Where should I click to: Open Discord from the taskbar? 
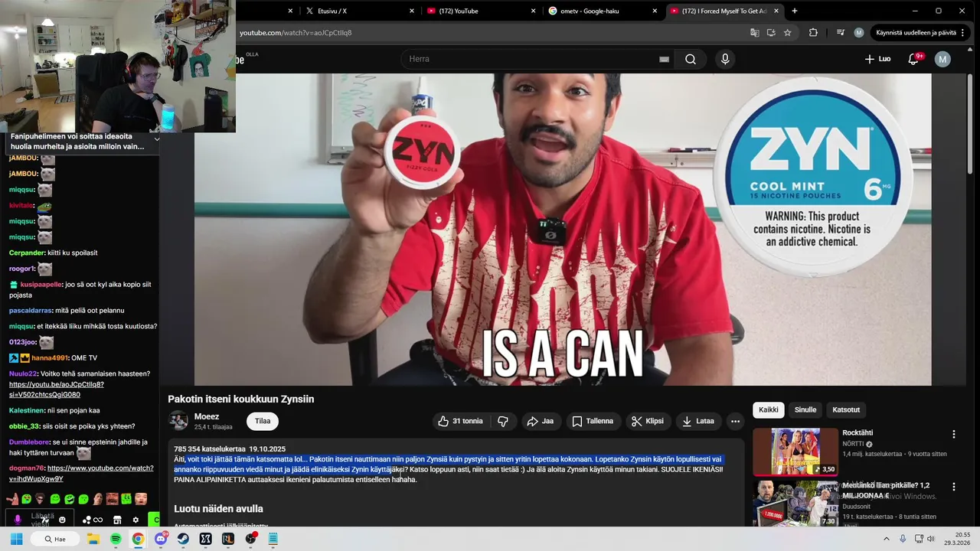tap(161, 539)
